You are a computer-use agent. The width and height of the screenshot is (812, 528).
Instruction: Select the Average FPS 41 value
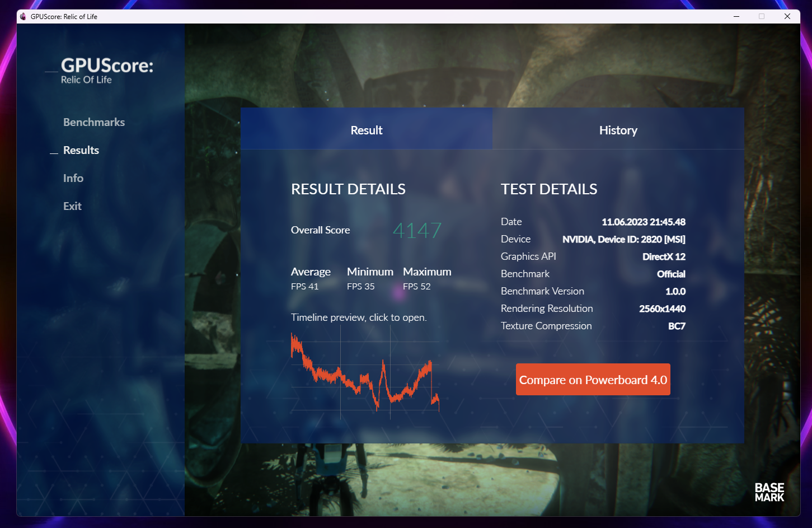click(x=305, y=286)
